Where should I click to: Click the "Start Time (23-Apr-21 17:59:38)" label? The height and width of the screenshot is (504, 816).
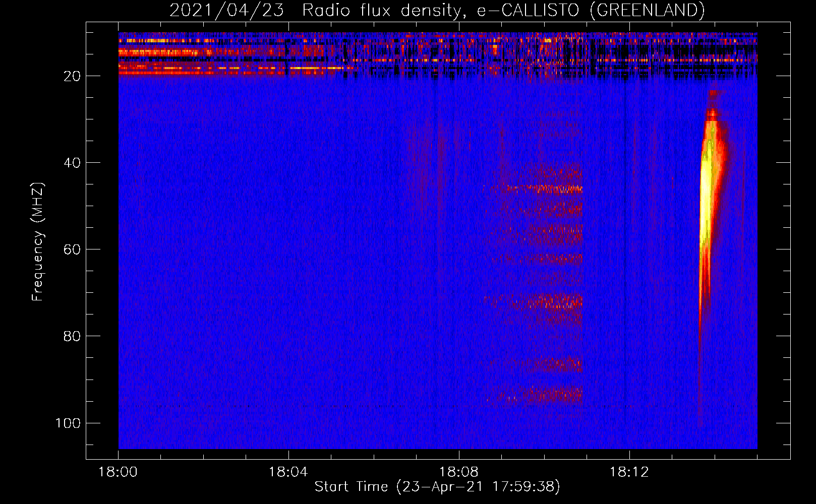[x=437, y=487]
